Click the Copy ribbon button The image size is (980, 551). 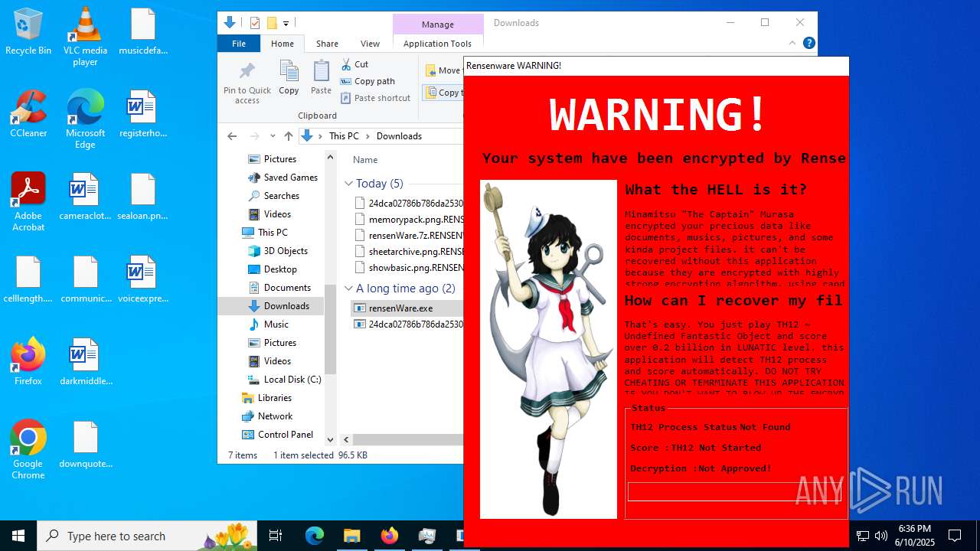(289, 78)
